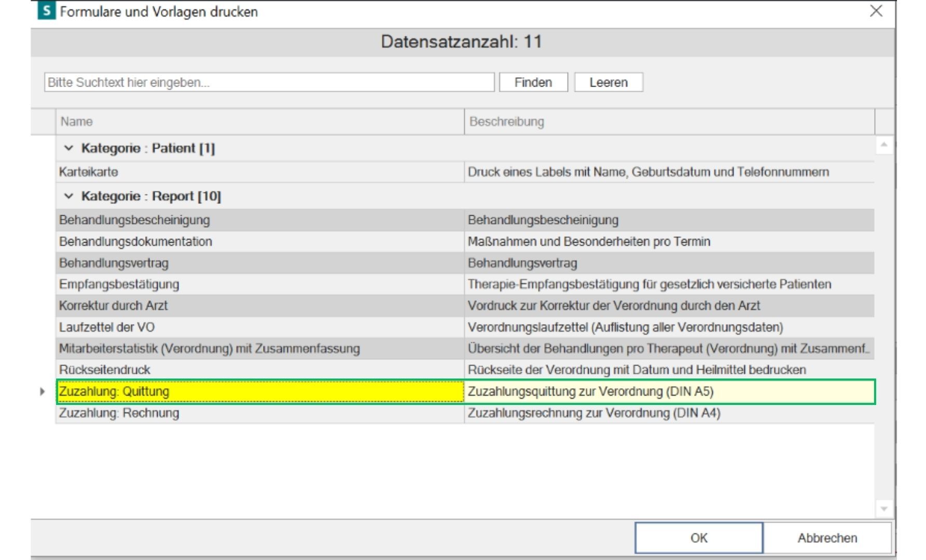Close the Formulare und Vorlagen drucken dialog

(876, 11)
